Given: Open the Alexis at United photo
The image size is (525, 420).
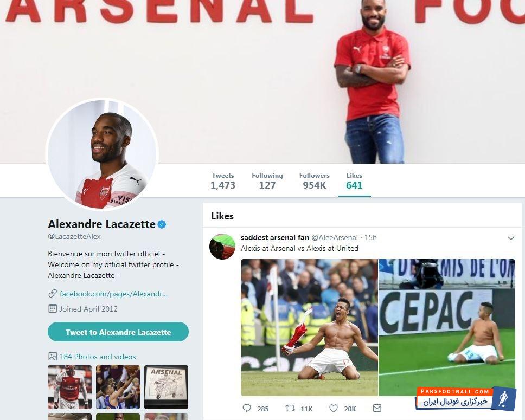Looking at the screenshot, I should (447, 327).
